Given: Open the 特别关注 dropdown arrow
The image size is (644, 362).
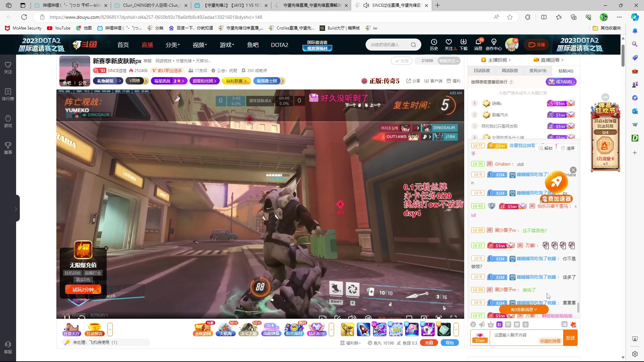Looking at the screenshot, I should [x=458, y=61].
